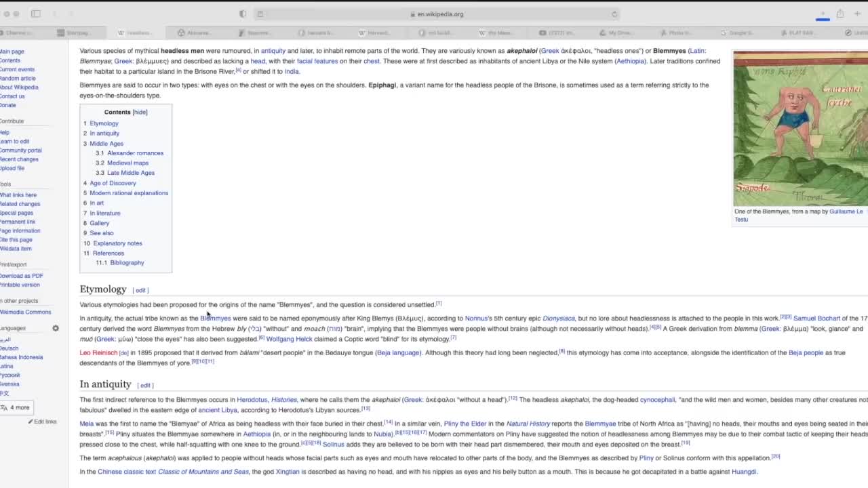Open Recent changes sidebar link
Image resolution: width=868 pixels, height=488 pixels.
[19, 159]
